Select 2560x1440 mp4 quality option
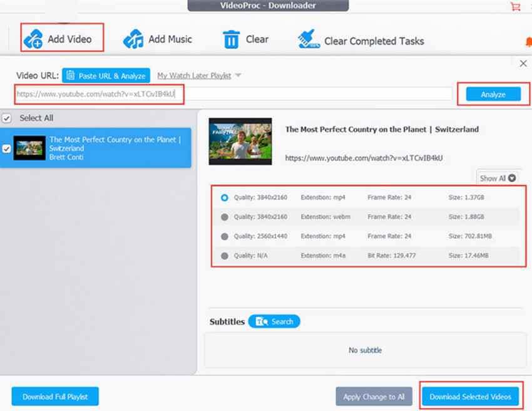532x411 pixels. (224, 236)
